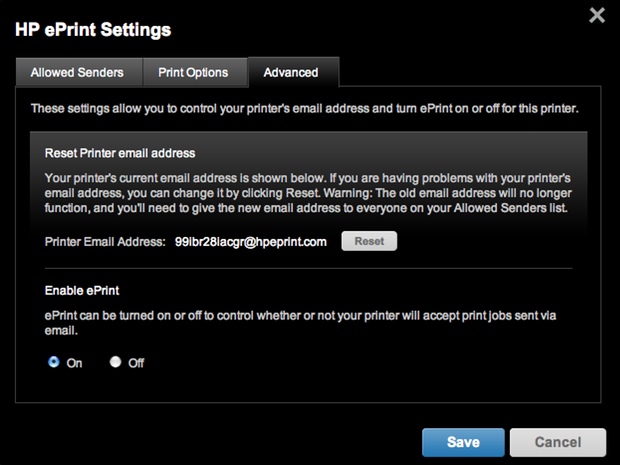Close the HP ePrint Settings dialog
620x465 pixels.
597,15
